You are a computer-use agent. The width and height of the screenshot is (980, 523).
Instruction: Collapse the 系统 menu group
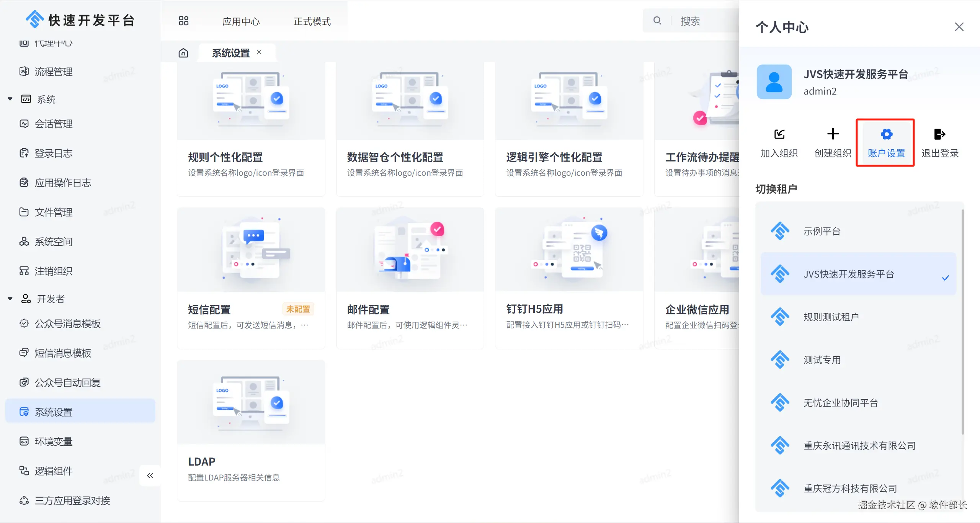tap(10, 99)
